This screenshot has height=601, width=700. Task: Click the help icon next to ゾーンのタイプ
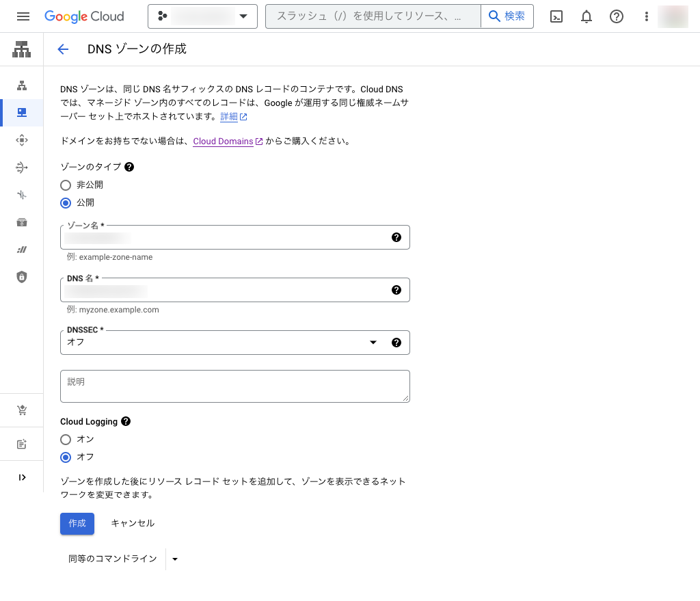tap(129, 167)
